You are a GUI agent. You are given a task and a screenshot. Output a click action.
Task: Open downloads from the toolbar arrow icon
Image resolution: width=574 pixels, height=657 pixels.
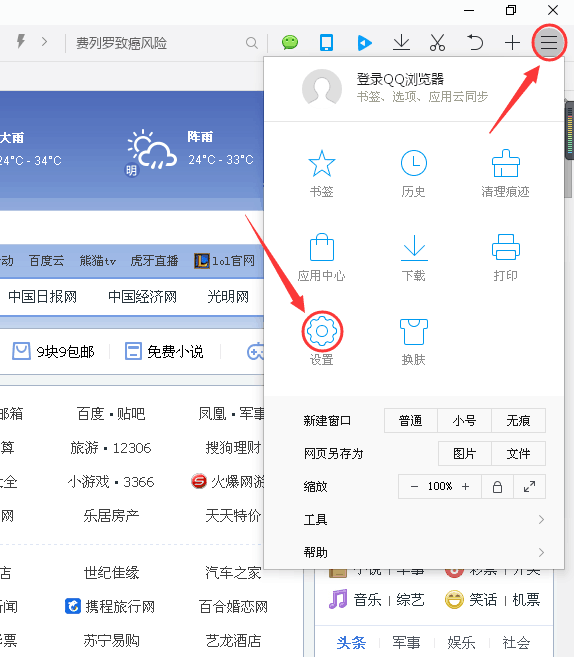[x=401, y=42]
